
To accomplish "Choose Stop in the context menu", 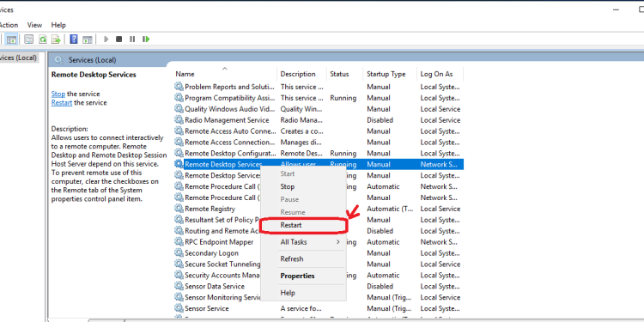I will [303, 186].
